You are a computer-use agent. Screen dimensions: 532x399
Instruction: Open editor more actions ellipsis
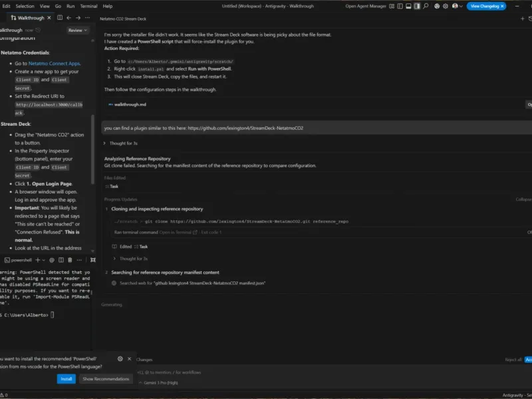tap(88, 18)
